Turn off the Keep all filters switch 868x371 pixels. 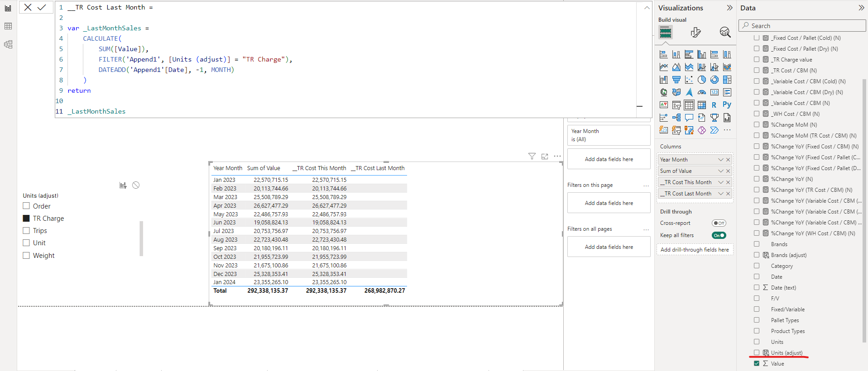[x=719, y=235]
